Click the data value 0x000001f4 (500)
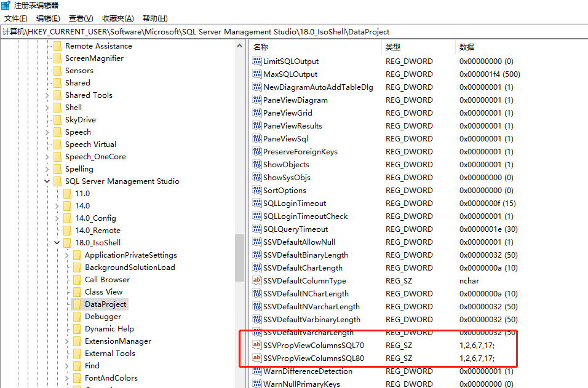 pos(490,74)
